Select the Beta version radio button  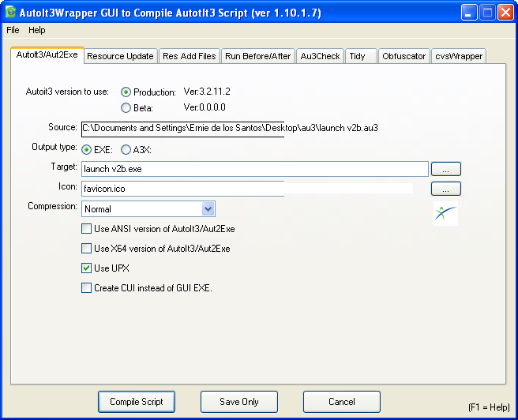126,107
